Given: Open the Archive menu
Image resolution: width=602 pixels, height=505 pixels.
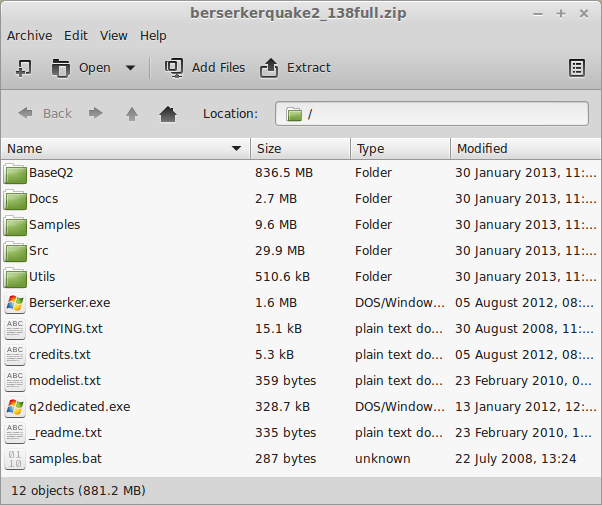Looking at the screenshot, I should coord(30,36).
